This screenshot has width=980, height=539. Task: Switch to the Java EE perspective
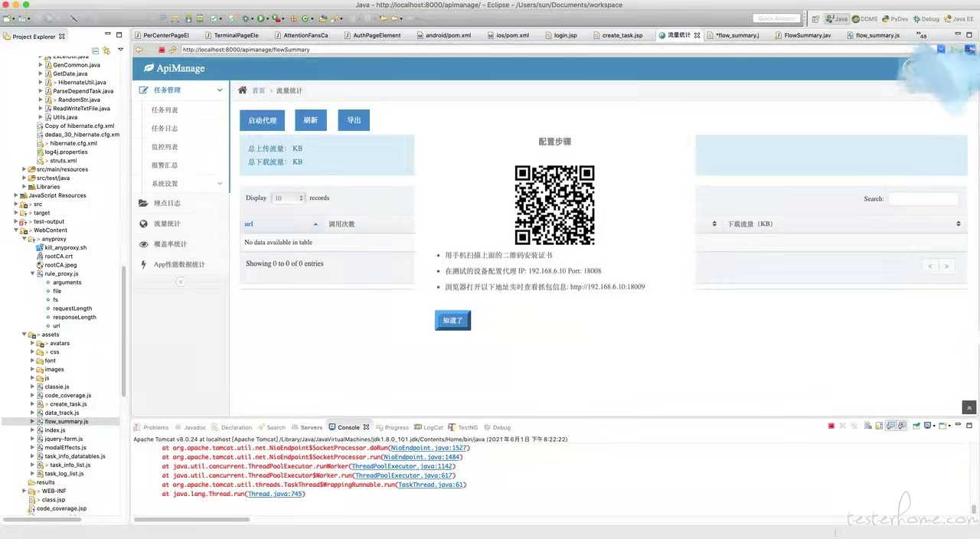(x=959, y=19)
